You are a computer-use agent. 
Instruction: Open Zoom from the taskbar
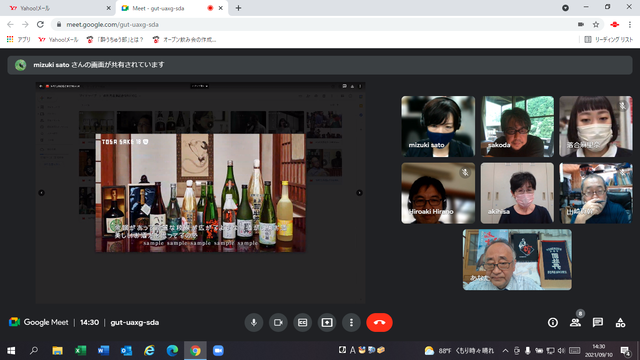pyautogui.click(x=218, y=351)
